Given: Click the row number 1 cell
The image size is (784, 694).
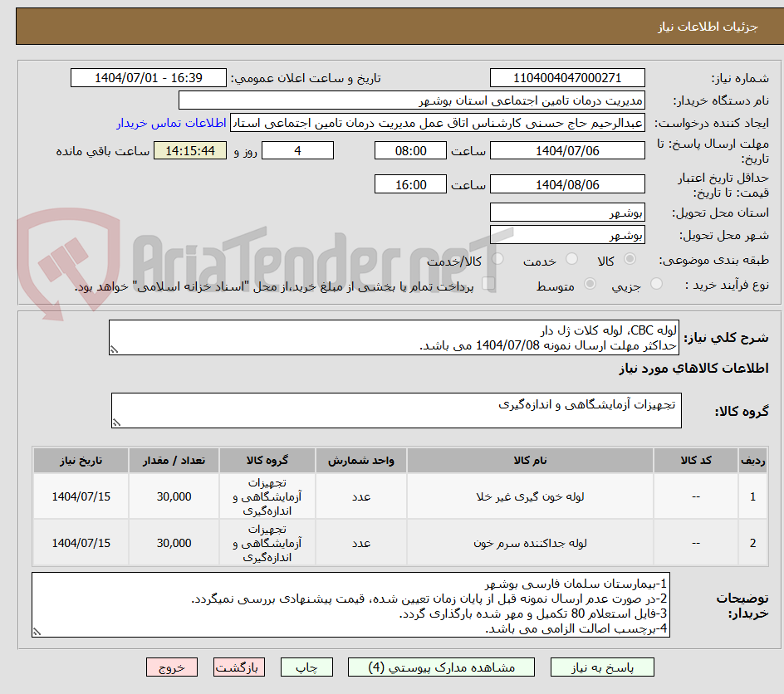Looking at the screenshot, I should click(x=753, y=496).
